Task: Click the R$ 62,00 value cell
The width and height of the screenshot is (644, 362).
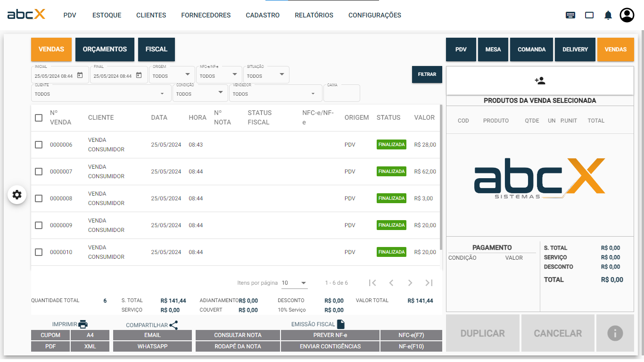Action: (425, 172)
